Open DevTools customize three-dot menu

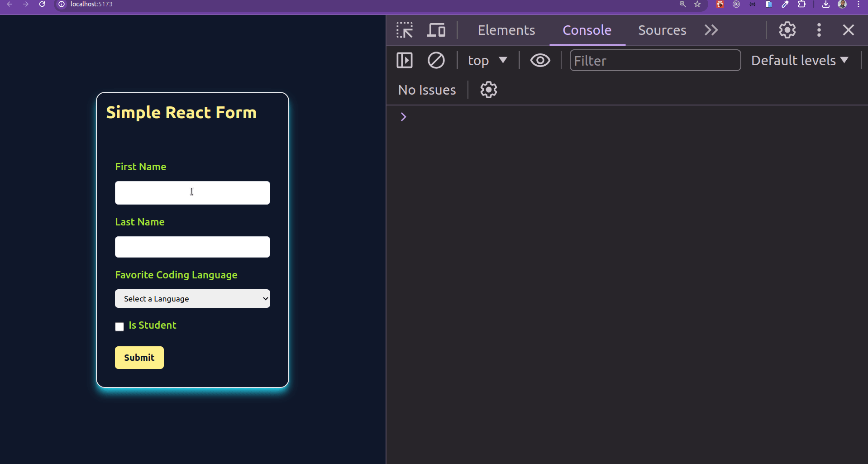(819, 30)
